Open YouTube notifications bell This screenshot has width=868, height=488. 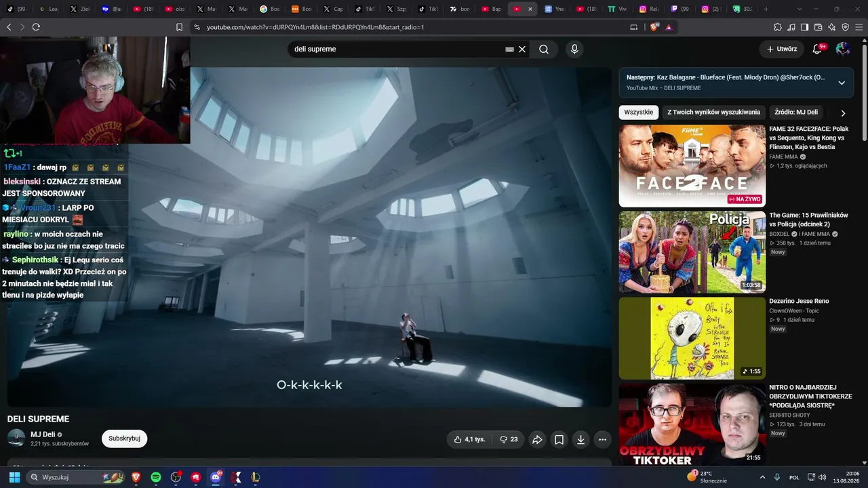point(818,49)
